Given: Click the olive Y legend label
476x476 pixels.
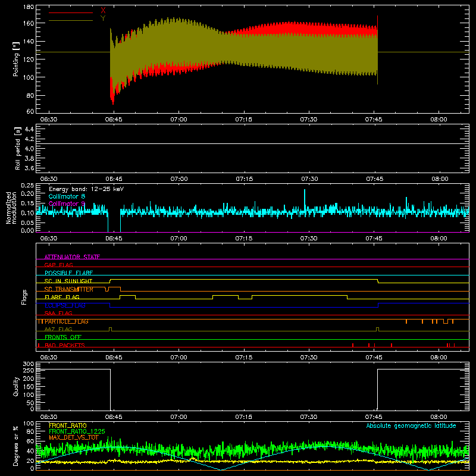Looking at the screenshot, I should pos(103,18).
